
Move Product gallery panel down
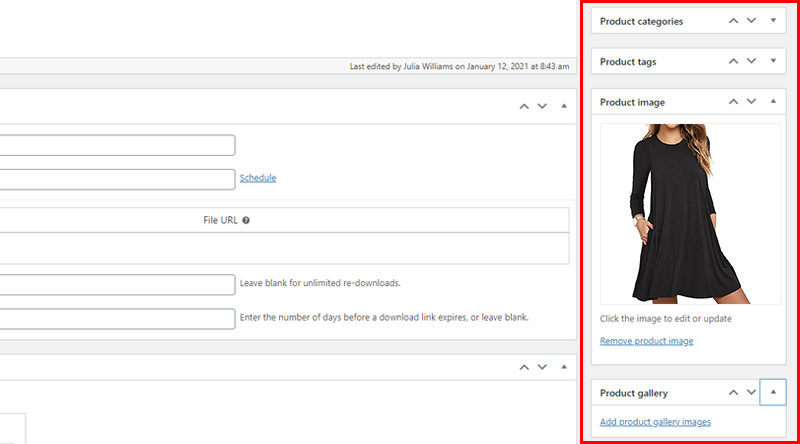[x=752, y=392]
